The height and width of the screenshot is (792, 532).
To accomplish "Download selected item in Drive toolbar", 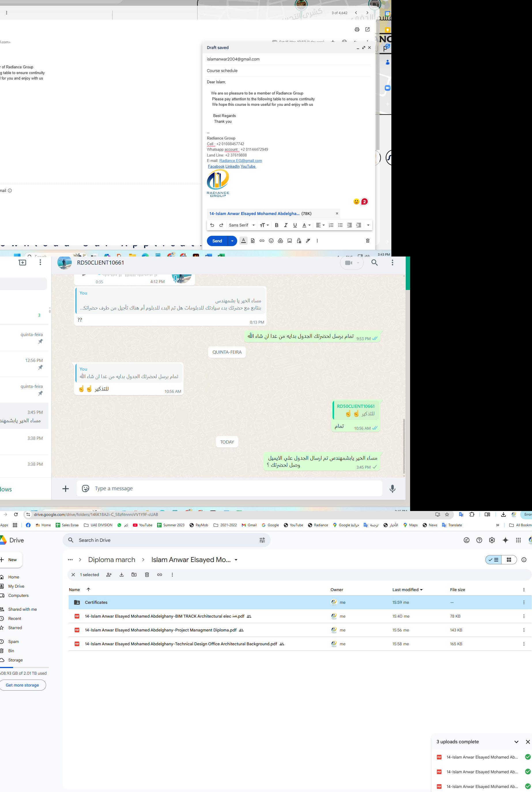I will [121, 574].
